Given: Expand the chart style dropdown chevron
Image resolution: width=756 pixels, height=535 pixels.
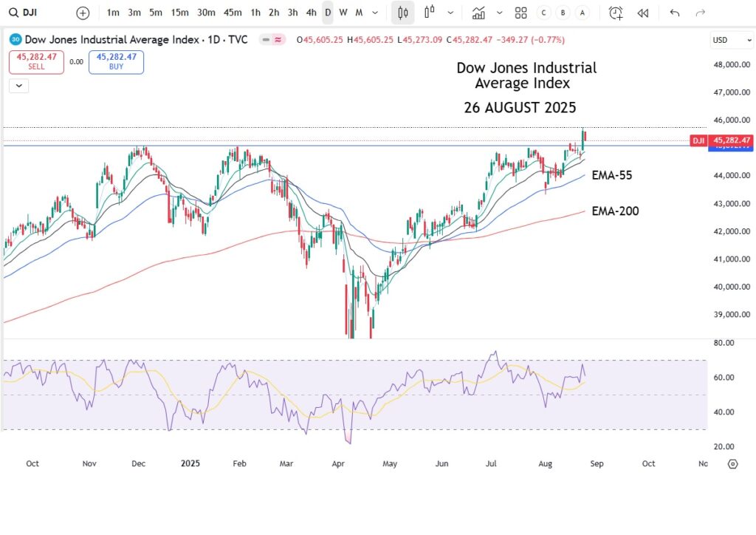Looking at the screenshot, I should pos(450,13).
